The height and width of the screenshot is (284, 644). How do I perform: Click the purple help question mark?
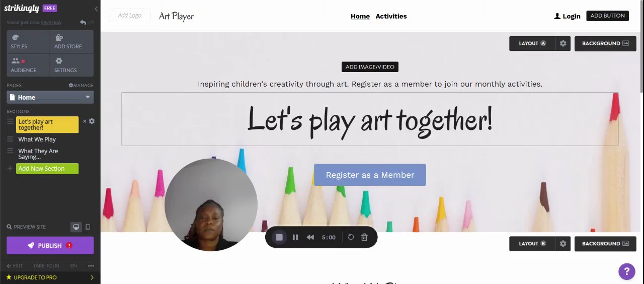[626, 271]
